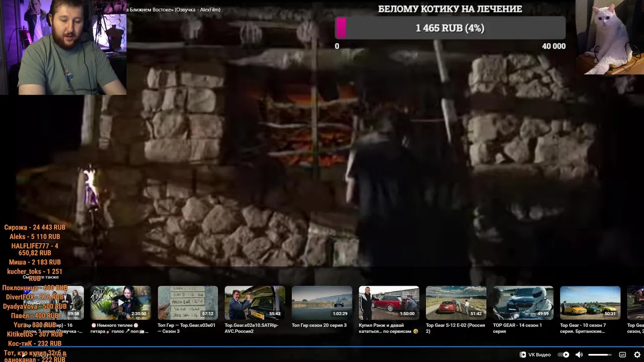Viewport: 644px width, 362px height.
Task: Toggle subtitles icon in player bar
Action: click(622, 354)
